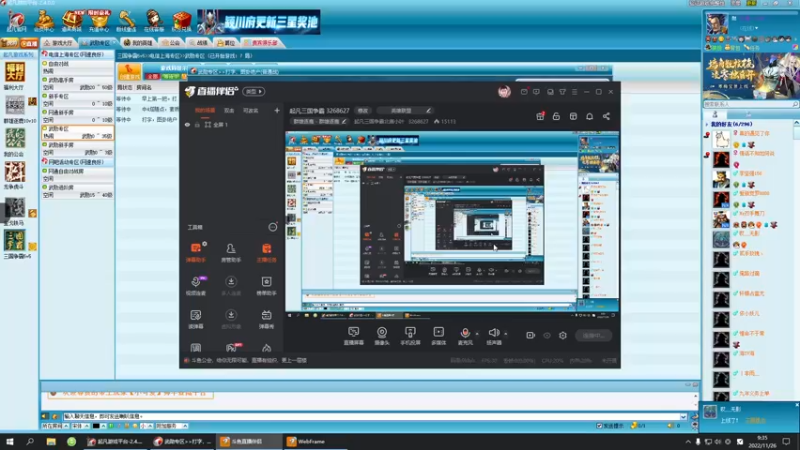The image size is (800, 450).
Task: Collapse 电信上海专区 room group
Action: click(77, 54)
